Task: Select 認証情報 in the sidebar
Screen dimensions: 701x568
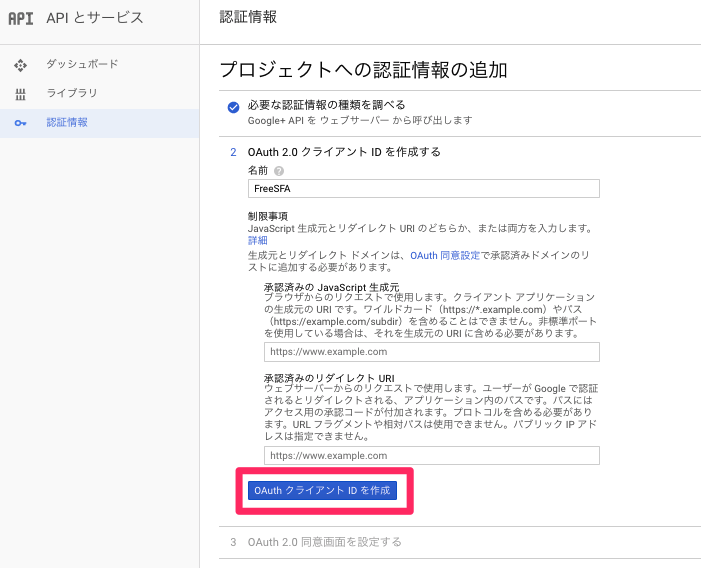Action: 67,122
